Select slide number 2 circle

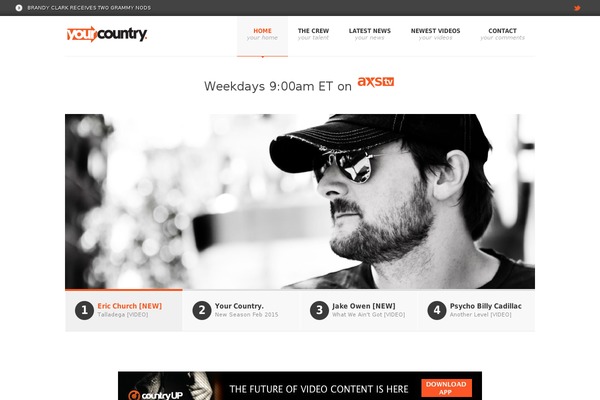point(202,310)
